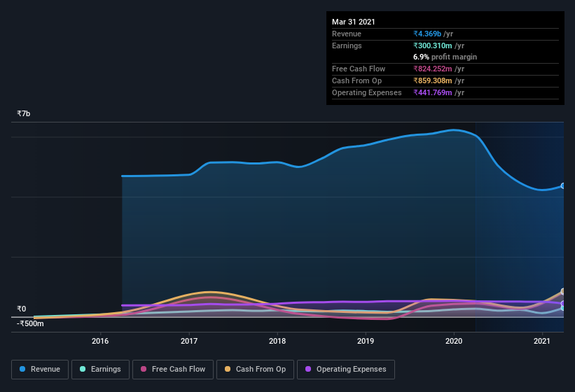Toggle the Operating Expenses legend button

coord(345,370)
